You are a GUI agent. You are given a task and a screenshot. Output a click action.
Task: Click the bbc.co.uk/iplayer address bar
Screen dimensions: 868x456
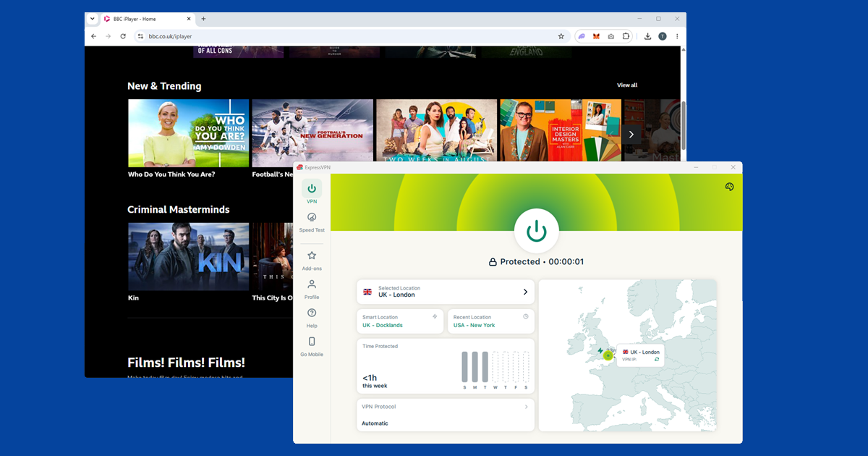click(351, 36)
